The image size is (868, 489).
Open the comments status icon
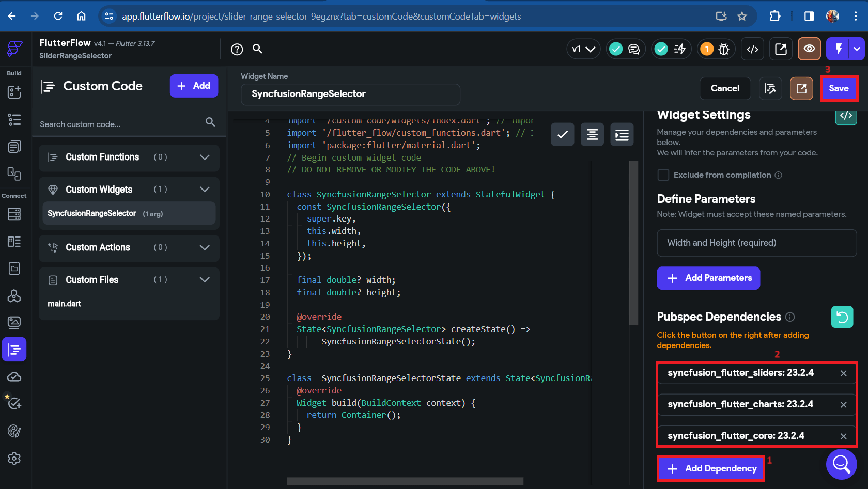point(634,49)
